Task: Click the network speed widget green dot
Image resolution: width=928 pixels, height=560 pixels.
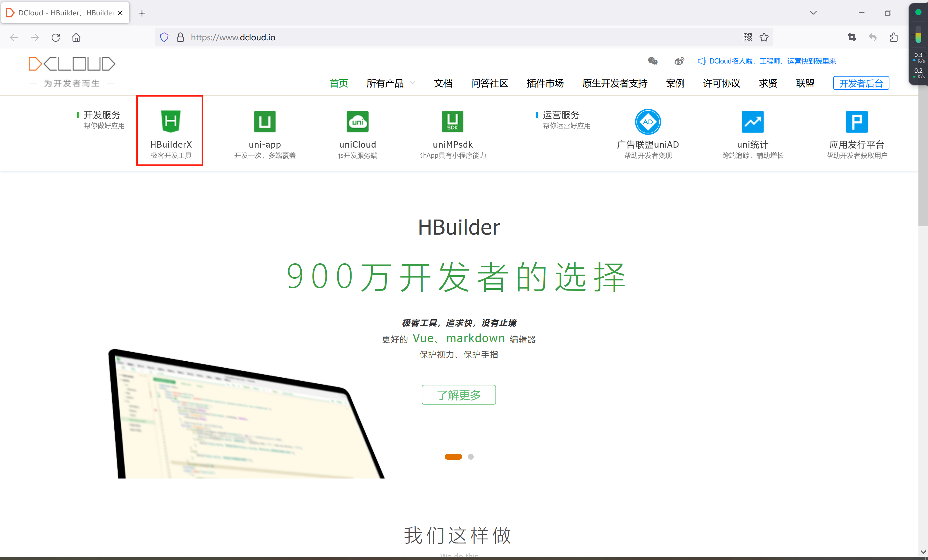Action: click(919, 12)
